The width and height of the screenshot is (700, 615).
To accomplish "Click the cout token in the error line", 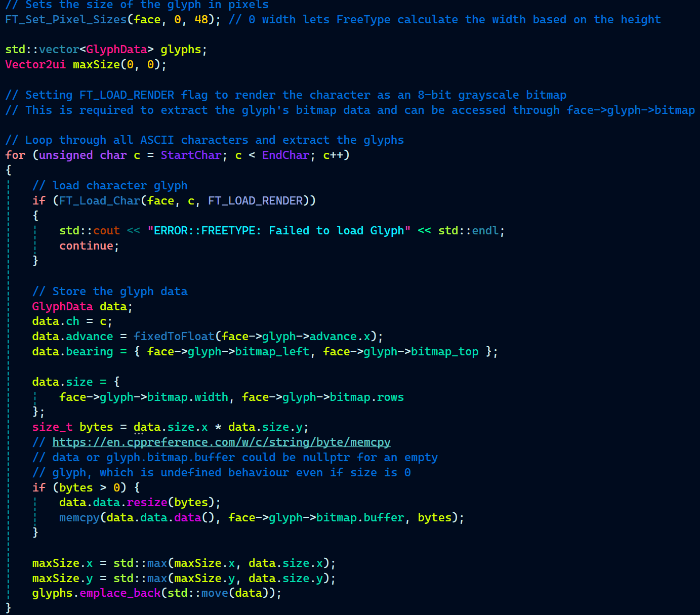I will (x=106, y=231).
